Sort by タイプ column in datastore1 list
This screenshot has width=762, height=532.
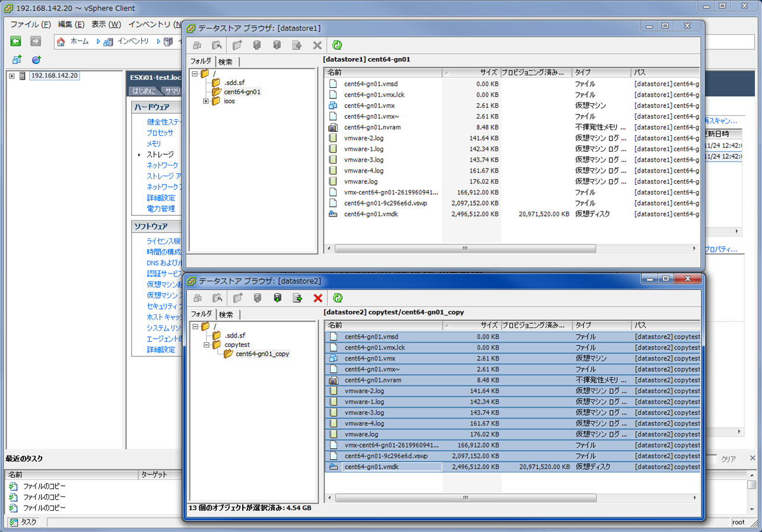point(602,72)
